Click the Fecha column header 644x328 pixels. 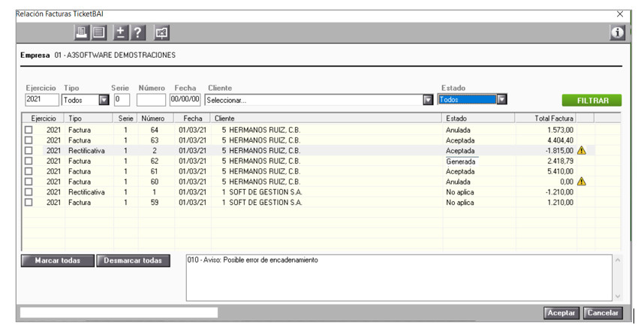point(192,119)
